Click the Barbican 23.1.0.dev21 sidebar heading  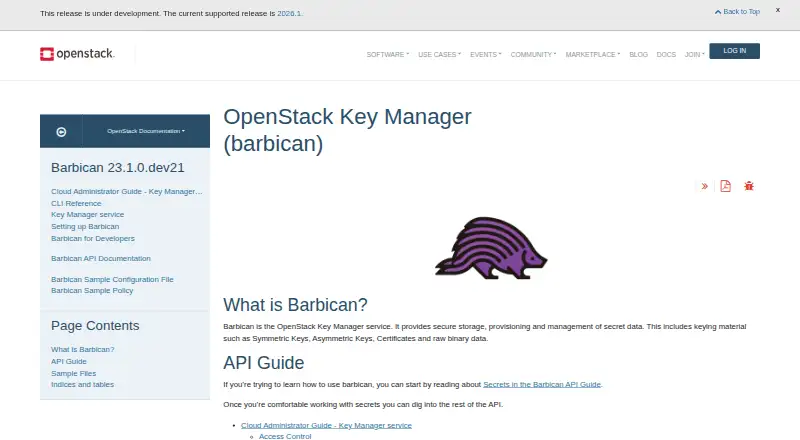click(117, 167)
